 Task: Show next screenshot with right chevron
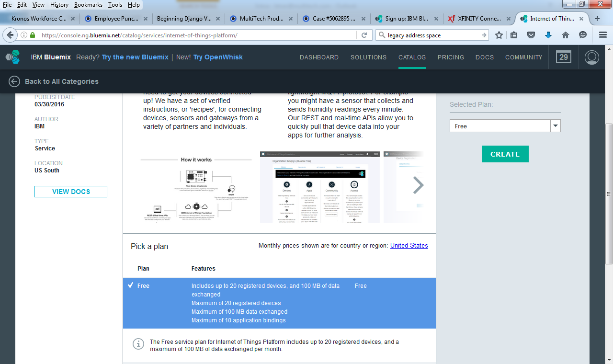coord(418,185)
